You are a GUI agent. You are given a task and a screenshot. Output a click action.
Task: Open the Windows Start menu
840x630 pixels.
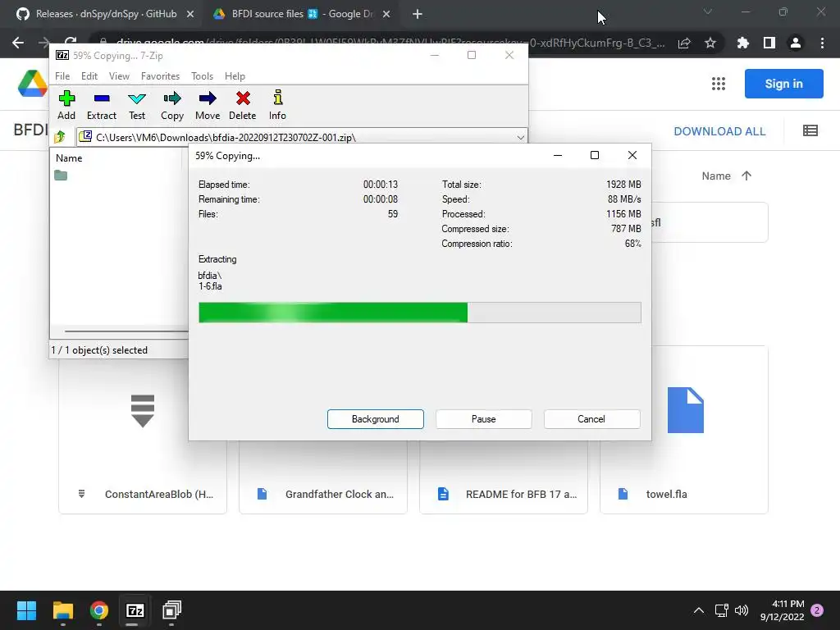click(26, 610)
